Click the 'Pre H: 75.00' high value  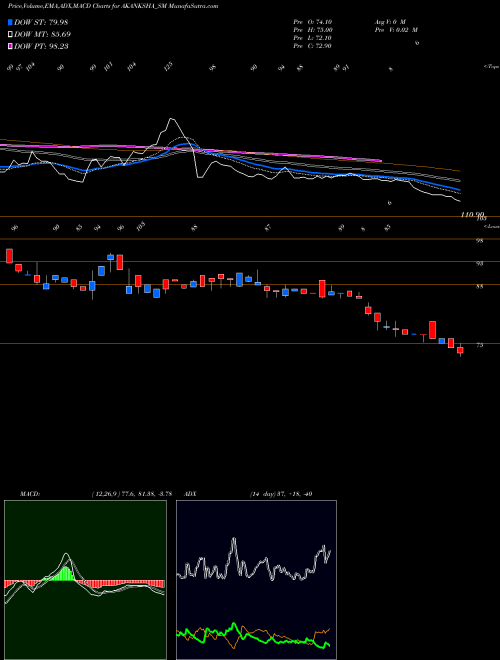click(x=313, y=30)
